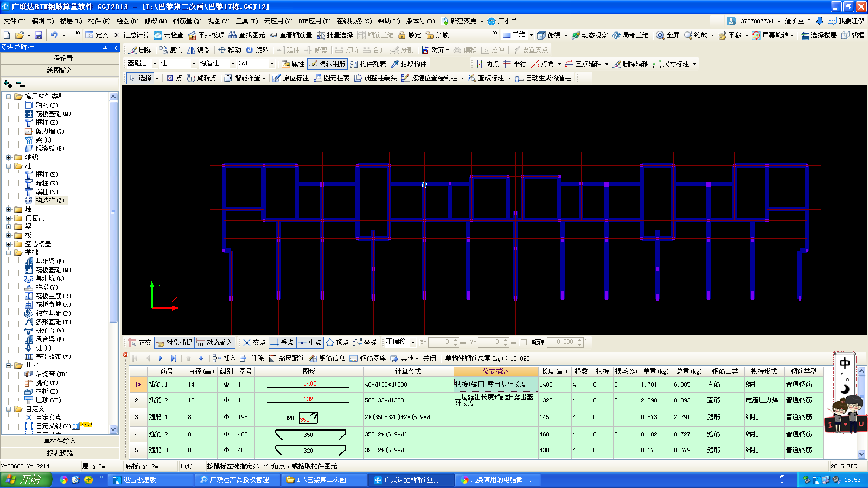Viewport: 868px width, 488px height.
Task: Open 局部三维 partial 3D view
Action: click(x=630, y=35)
